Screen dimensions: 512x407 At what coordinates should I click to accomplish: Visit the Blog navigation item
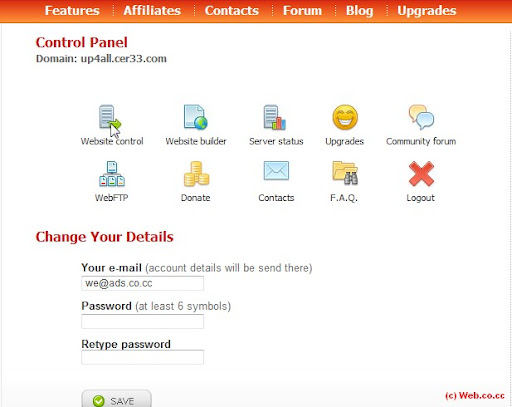pyautogui.click(x=359, y=11)
